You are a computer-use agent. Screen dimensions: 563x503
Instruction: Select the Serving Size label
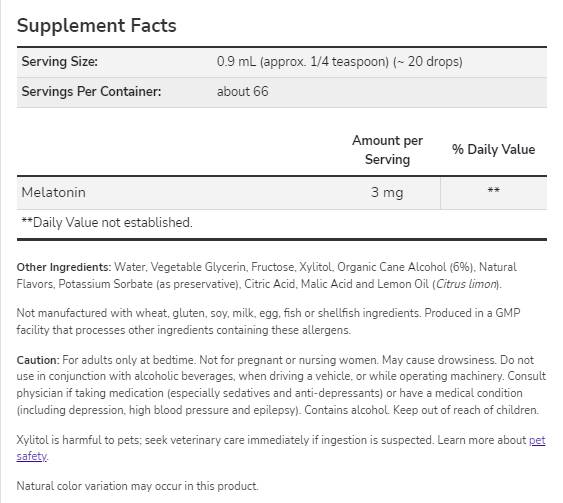60,62
